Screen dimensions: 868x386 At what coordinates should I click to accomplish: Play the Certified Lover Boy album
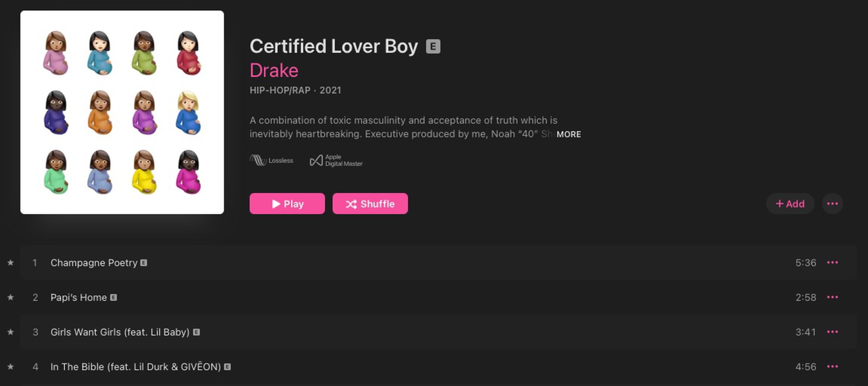[287, 204]
